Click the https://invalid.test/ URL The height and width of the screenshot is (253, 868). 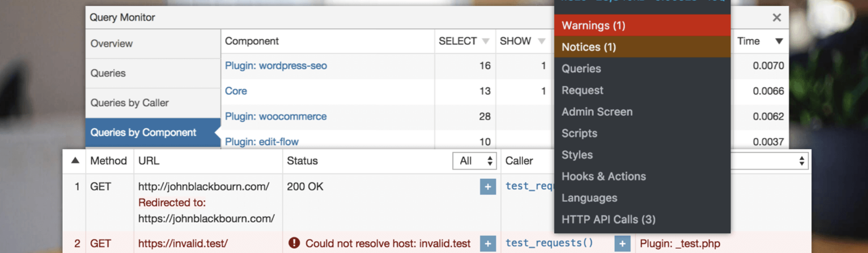(183, 243)
